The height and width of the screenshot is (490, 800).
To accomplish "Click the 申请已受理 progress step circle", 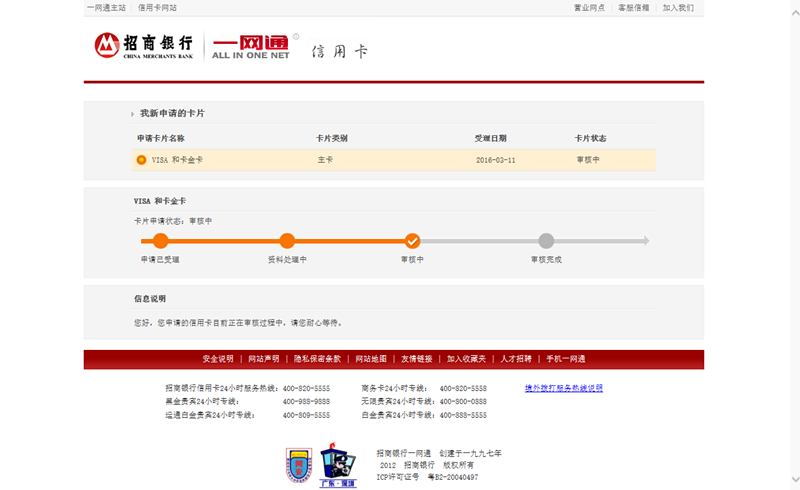I will 161,240.
